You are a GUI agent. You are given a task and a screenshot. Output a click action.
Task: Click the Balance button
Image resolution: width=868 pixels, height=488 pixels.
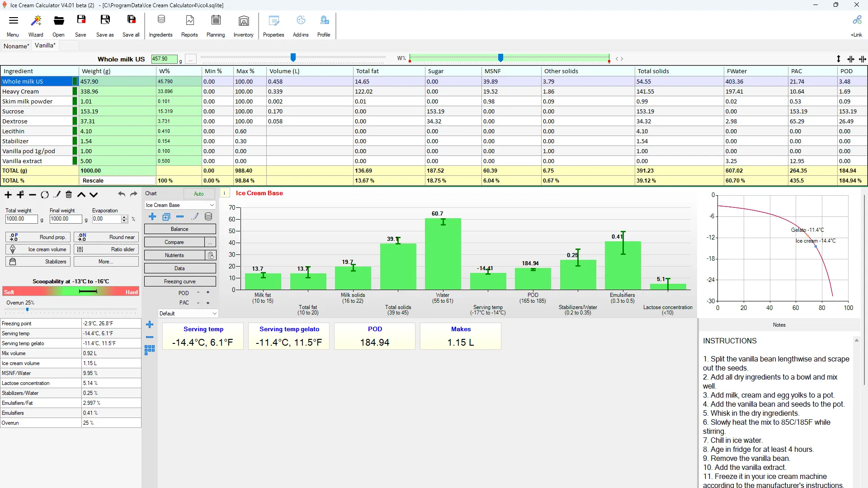click(180, 229)
